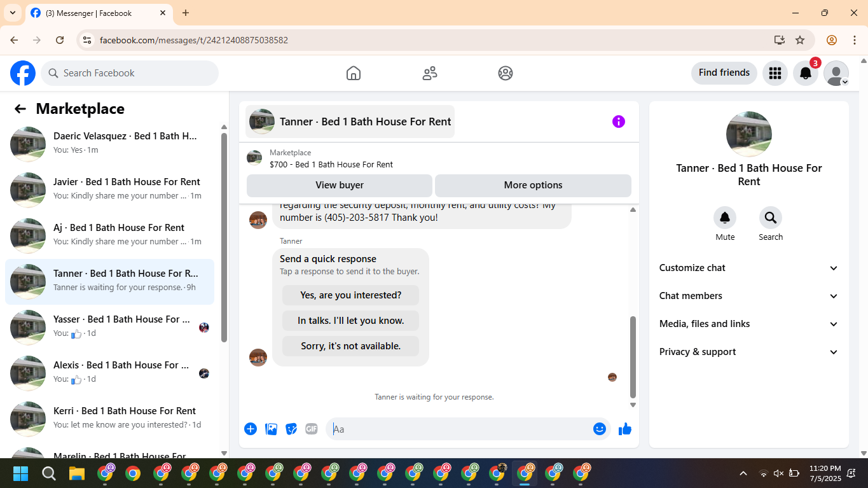This screenshot has width=868, height=488.
Task: Open the account profile avatar menu
Action: pos(836,73)
